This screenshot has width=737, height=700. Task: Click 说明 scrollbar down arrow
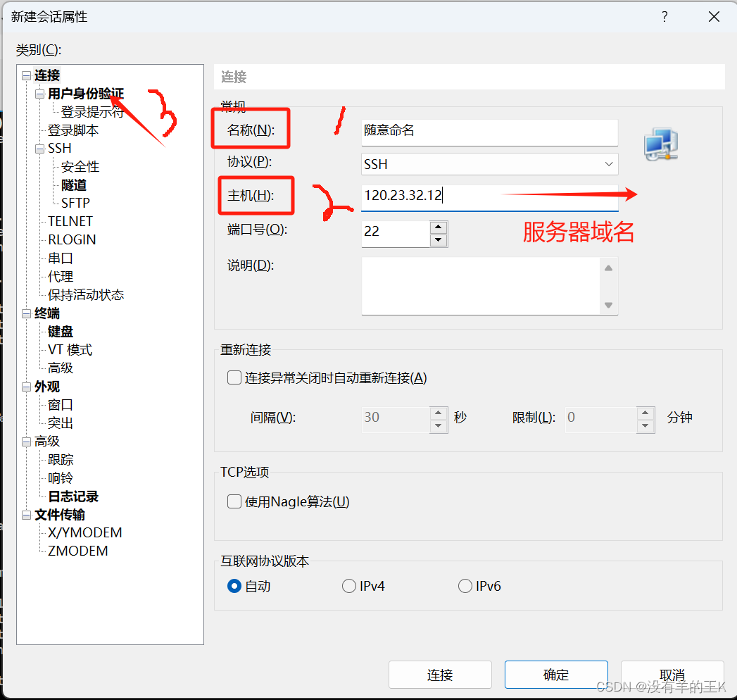click(609, 305)
